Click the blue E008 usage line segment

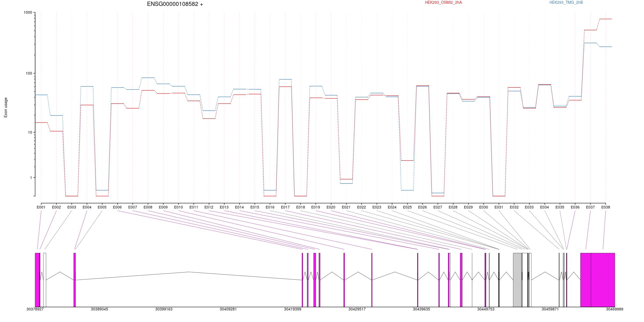148,78
